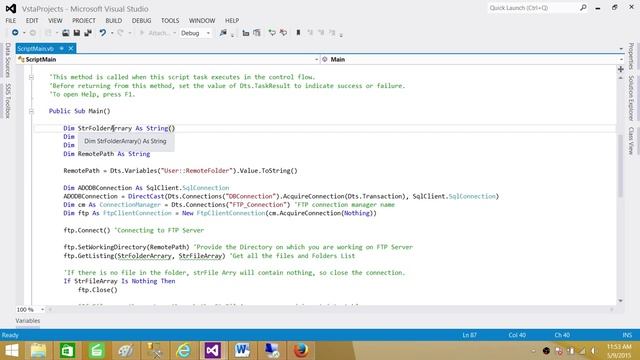
Task: Click the Navigate Backward arrow icon
Action: point(15,33)
